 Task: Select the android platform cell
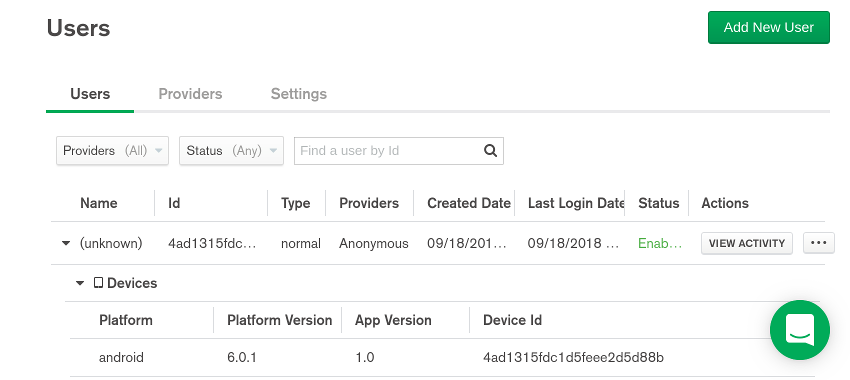click(121, 358)
